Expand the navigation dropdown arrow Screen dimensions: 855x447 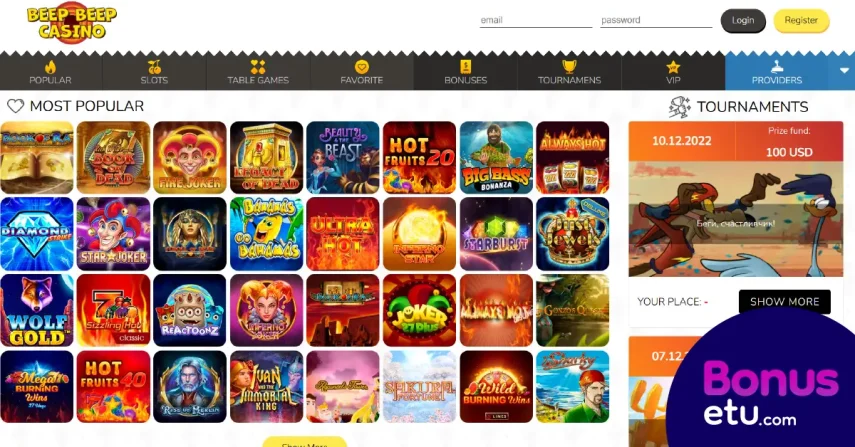(x=844, y=71)
